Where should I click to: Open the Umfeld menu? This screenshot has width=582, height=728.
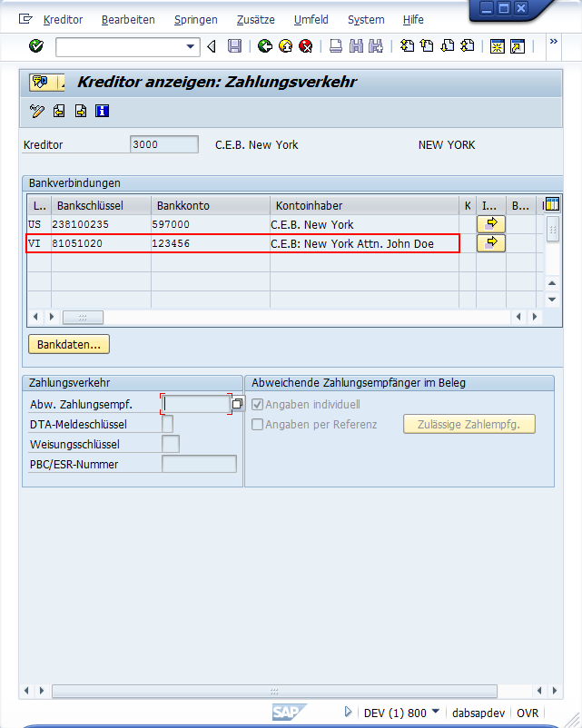click(311, 20)
